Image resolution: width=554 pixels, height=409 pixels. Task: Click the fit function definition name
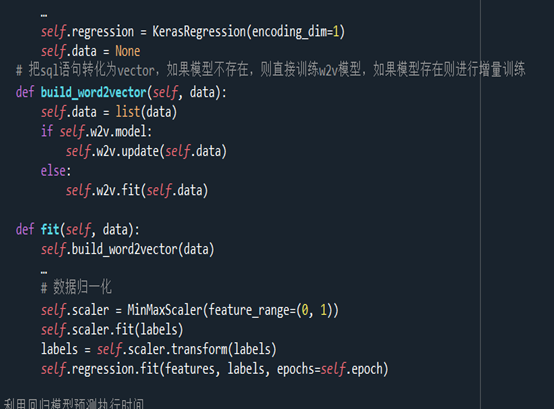point(50,230)
